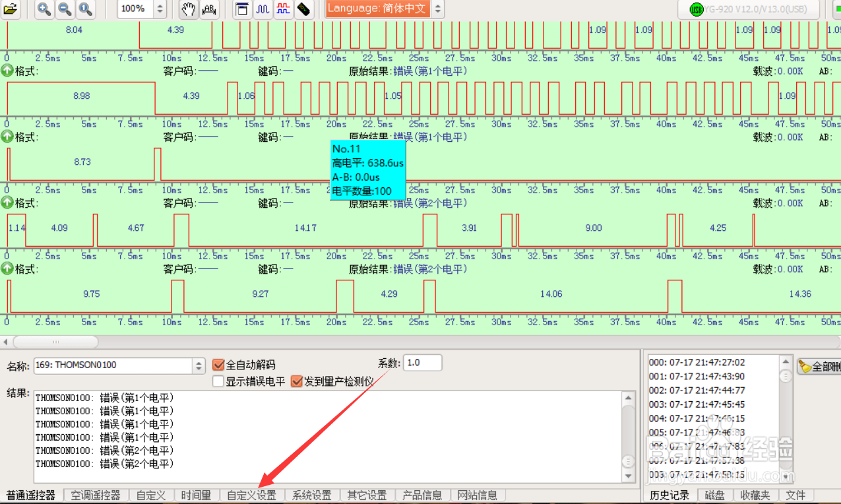Choose the red and blue waveform icon

(283, 9)
